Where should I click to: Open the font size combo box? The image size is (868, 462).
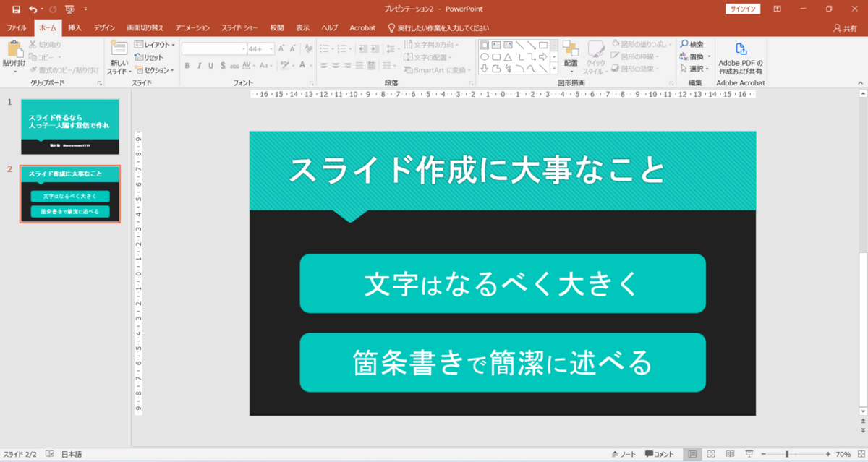[x=258, y=48]
